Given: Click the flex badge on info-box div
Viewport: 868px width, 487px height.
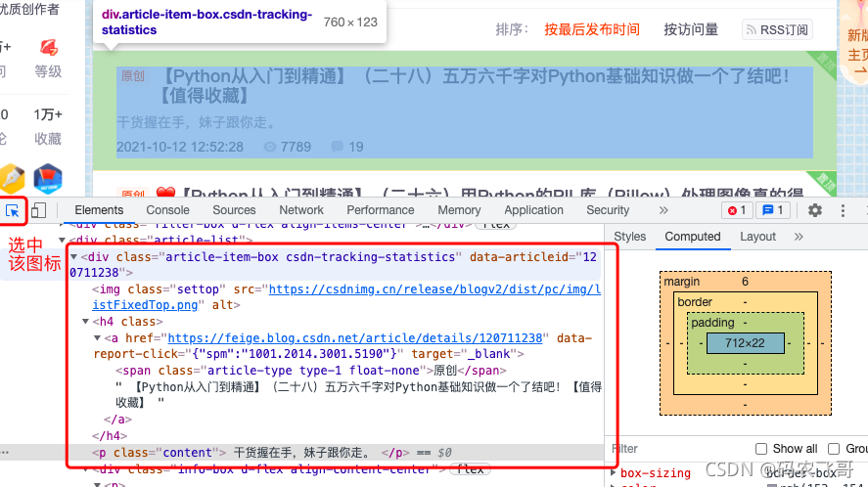Looking at the screenshot, I should (470, 469).
